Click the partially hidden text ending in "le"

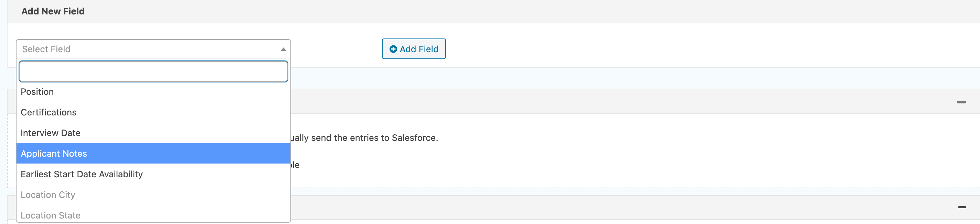point(295,165)
